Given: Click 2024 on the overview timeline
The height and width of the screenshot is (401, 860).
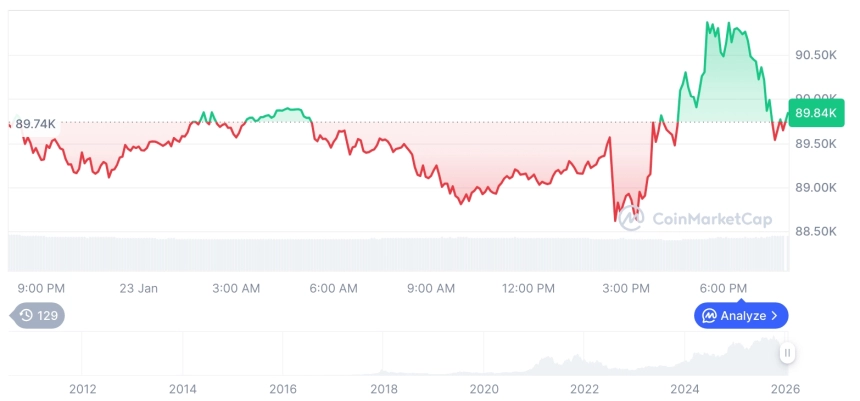Looking at the screenshot, I should [x=684, y=387].
